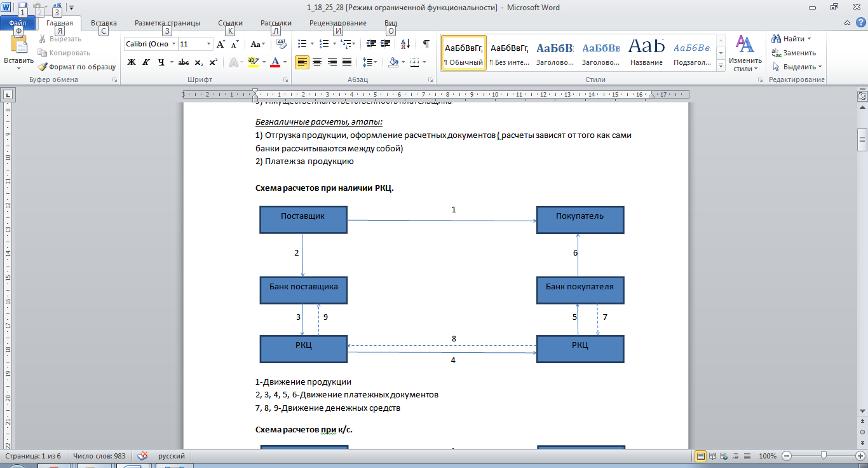
Task: Click zoom out minus button
Action: pyautogui.click(x=786, y=456)
